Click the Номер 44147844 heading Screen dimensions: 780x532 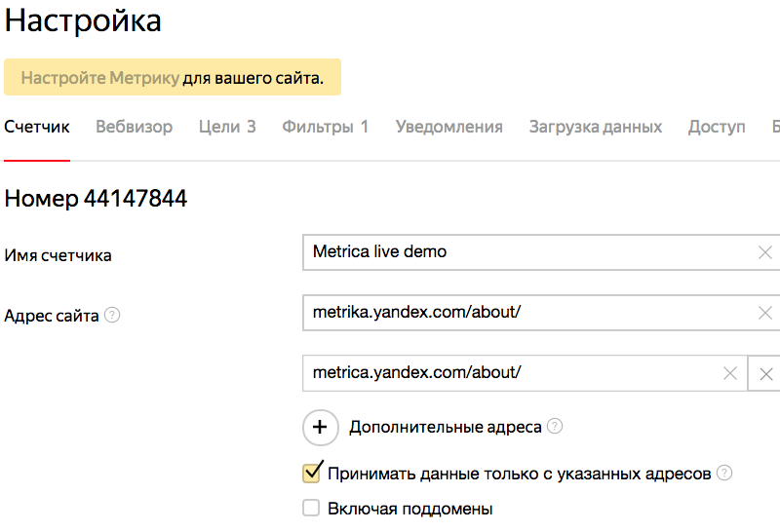96,199
